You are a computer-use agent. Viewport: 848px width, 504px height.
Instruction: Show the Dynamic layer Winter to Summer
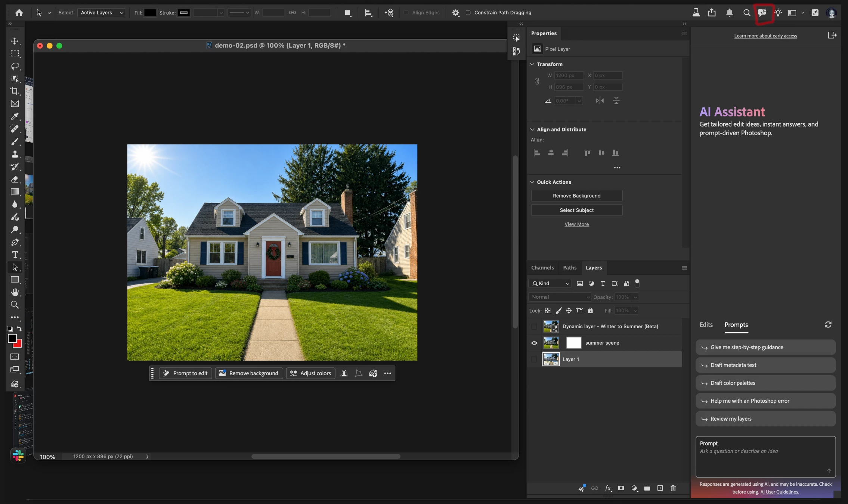pyautogui.click(x=534, y=326)
